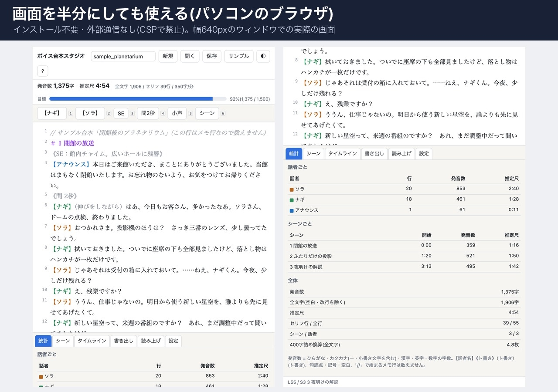
Task: Save the script with 保存
Action: (212, 56)
